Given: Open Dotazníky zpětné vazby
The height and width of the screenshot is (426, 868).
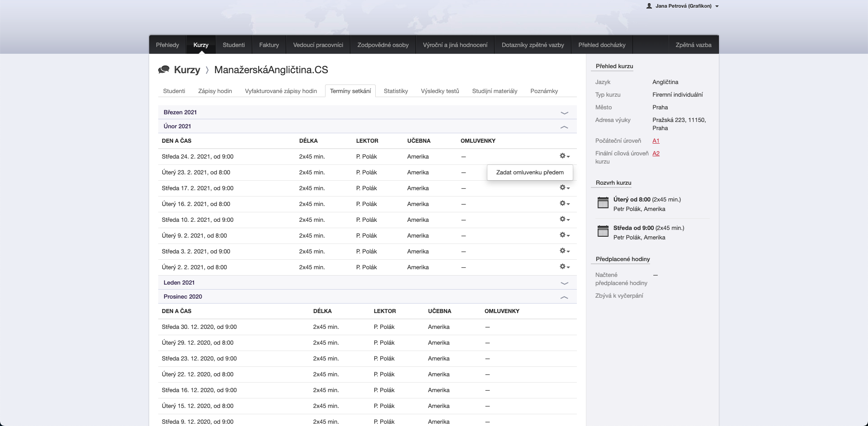Looking at the screenshot, I should pyautogui.click(x=533, y=45).
